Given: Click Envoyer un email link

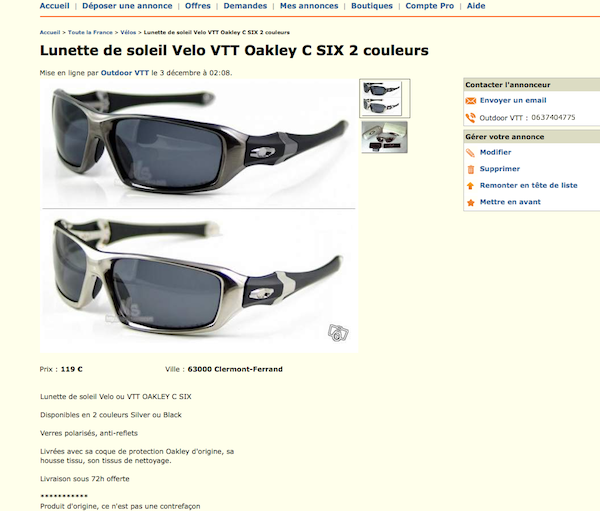Looking at the screenshot, I should pos(513,100).
